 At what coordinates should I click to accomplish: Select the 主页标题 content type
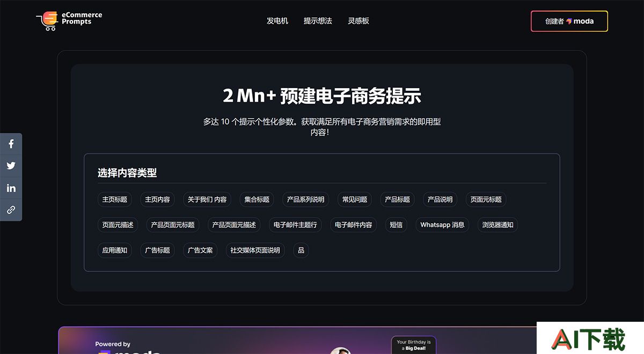pyautogui.click(x=115, y=199)
